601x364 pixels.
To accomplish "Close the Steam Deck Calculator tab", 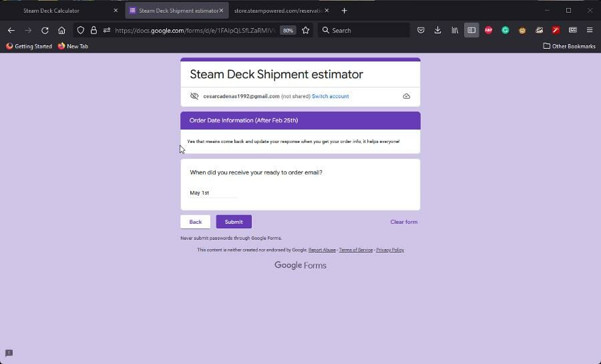I will click(116, 11).
